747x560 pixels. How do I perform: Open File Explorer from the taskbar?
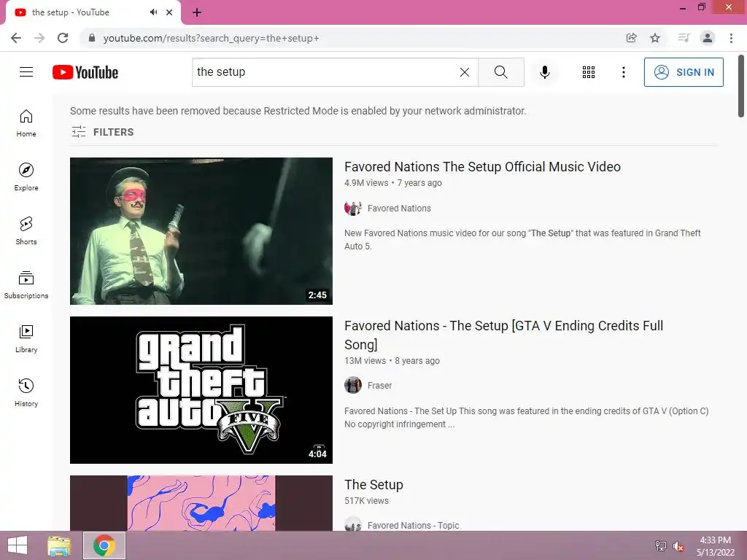point(59,545)
